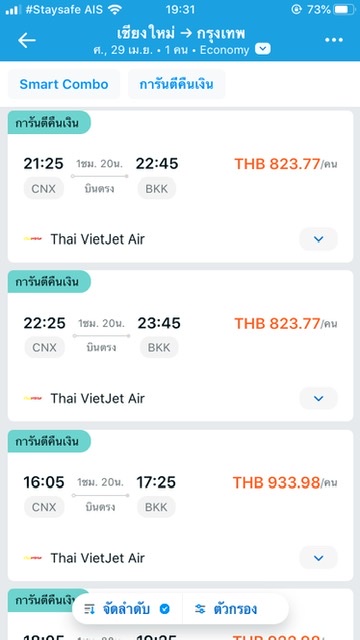This screenshot has height=640, width=360.
Task: Select the Smart Combo filter chip
Action: click(x=64, y=84)
